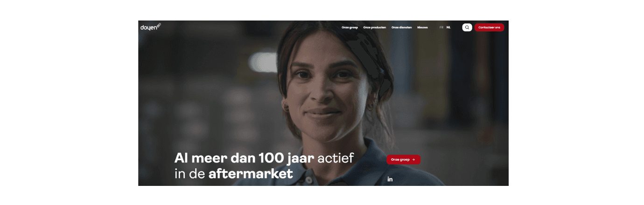
Task: Open the Onze groep navigation menu
Action: (x=350, y=27)
